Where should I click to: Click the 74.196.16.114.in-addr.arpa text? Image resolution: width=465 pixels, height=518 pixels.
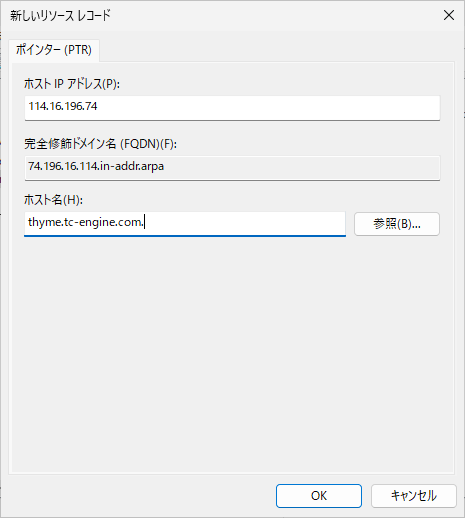96,166
